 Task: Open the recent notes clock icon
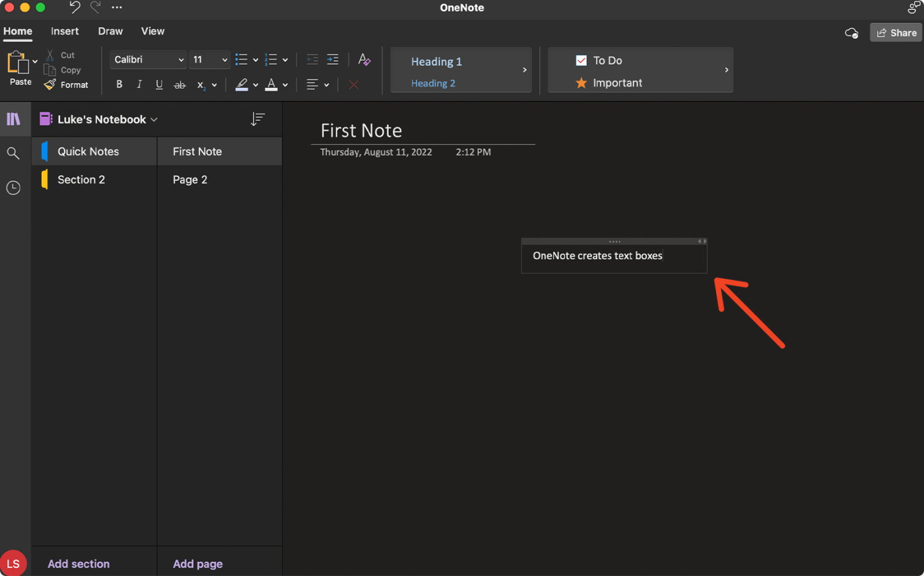pyautogui.click(x=13, y=188)
